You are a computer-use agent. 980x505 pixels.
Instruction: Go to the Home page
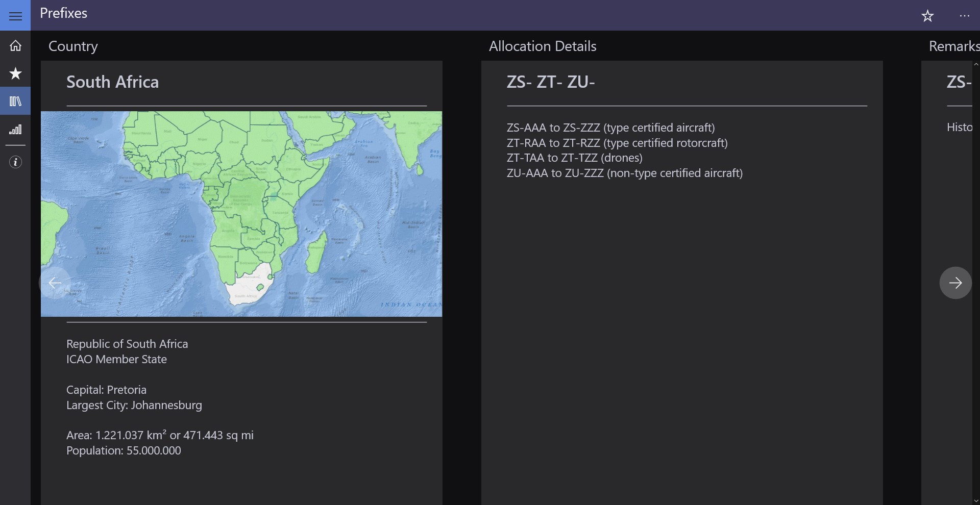(x=15, y=45)
